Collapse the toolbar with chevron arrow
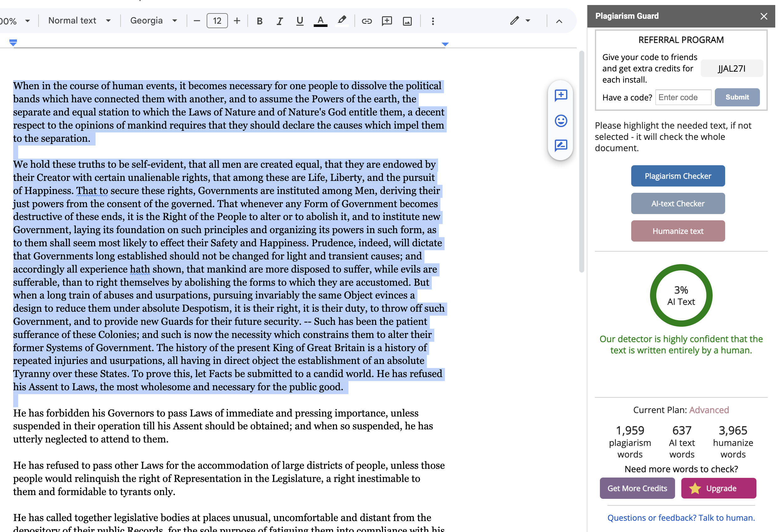 (x=559, y=21)
